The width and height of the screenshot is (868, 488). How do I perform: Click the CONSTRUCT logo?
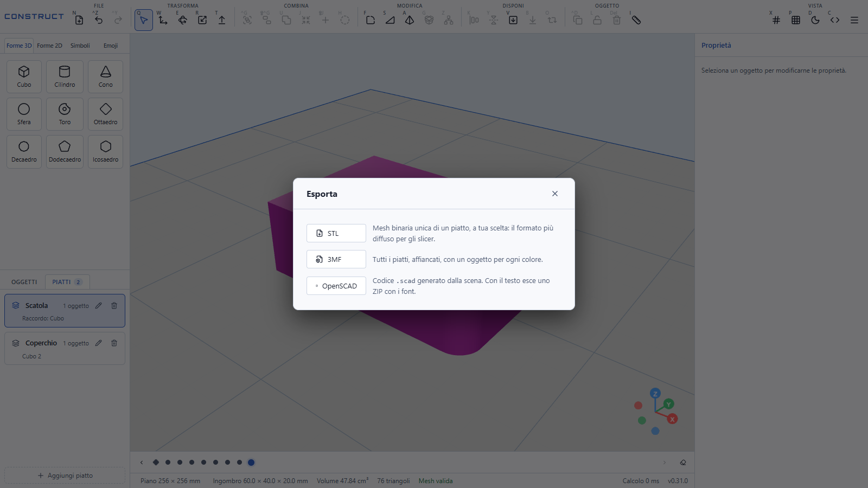point(34,16)
